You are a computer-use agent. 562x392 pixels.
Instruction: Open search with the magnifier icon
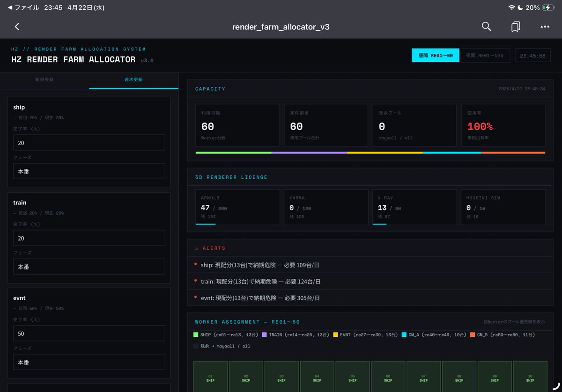click(486, 27)
